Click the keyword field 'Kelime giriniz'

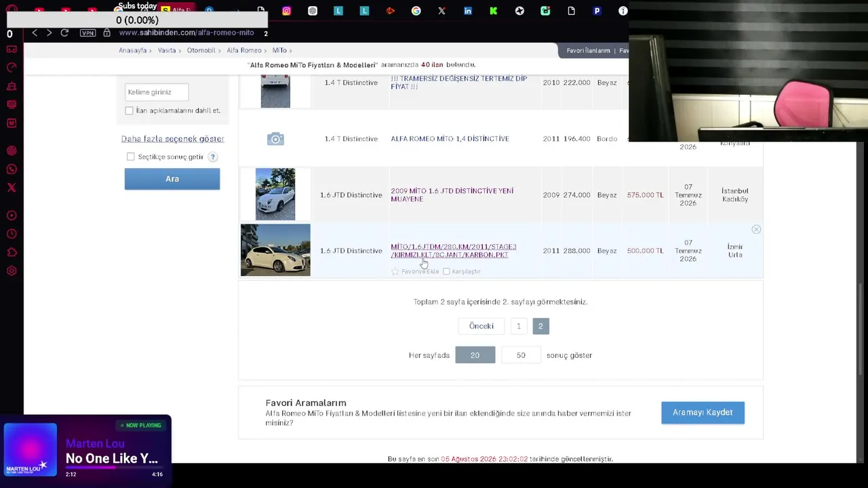(157, 92)
